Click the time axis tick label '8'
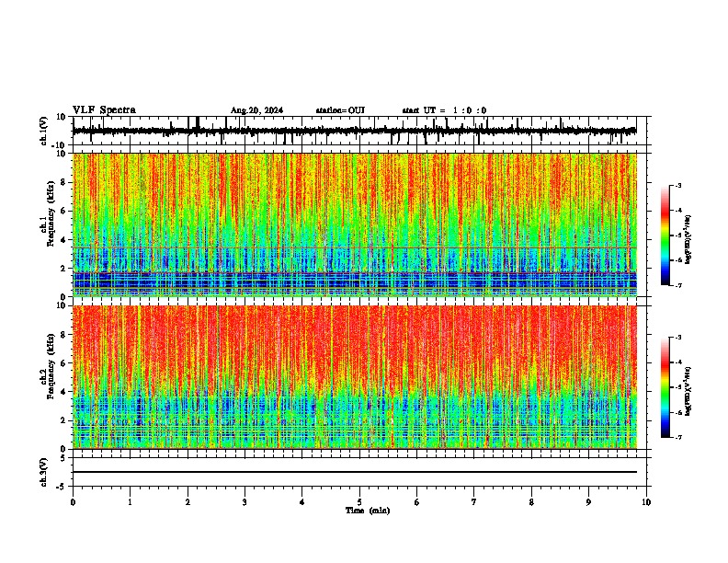The width and height of the screenshot is (728, 563). coord(531,502)
